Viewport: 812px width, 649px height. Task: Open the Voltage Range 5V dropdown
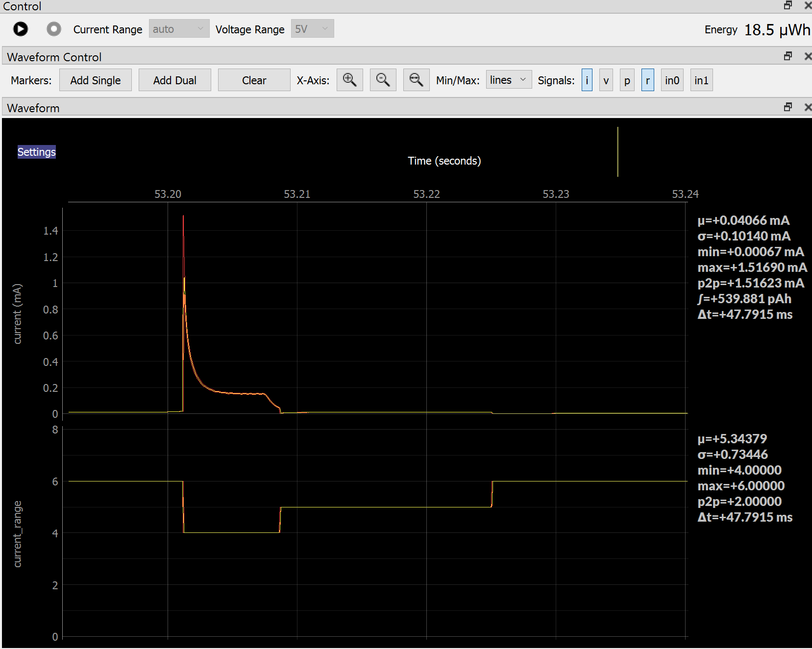coord(312,29)
